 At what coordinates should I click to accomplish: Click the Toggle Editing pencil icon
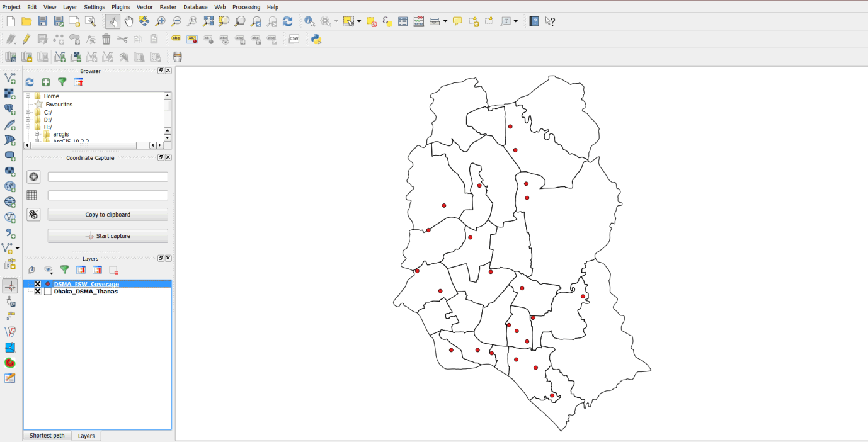click(26, 39)
